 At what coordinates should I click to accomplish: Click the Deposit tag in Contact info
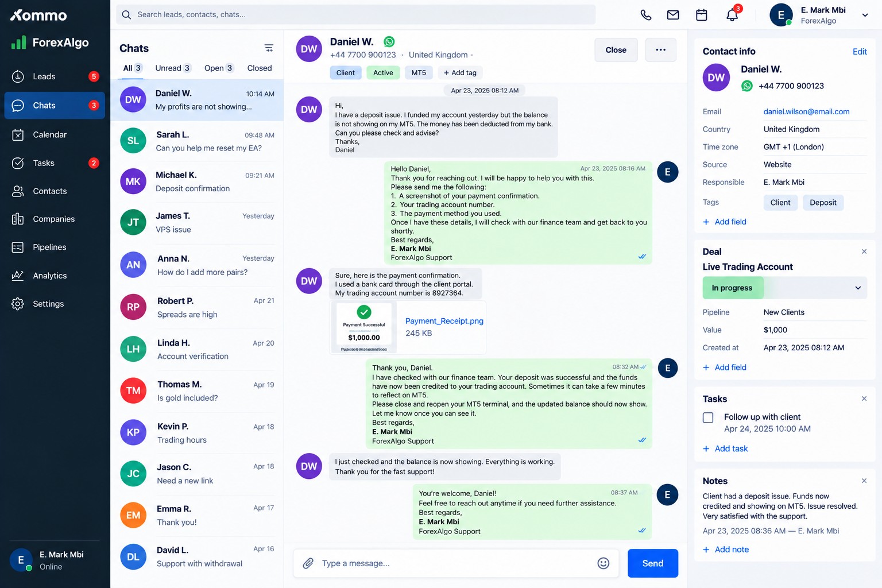tap(823, 203)
